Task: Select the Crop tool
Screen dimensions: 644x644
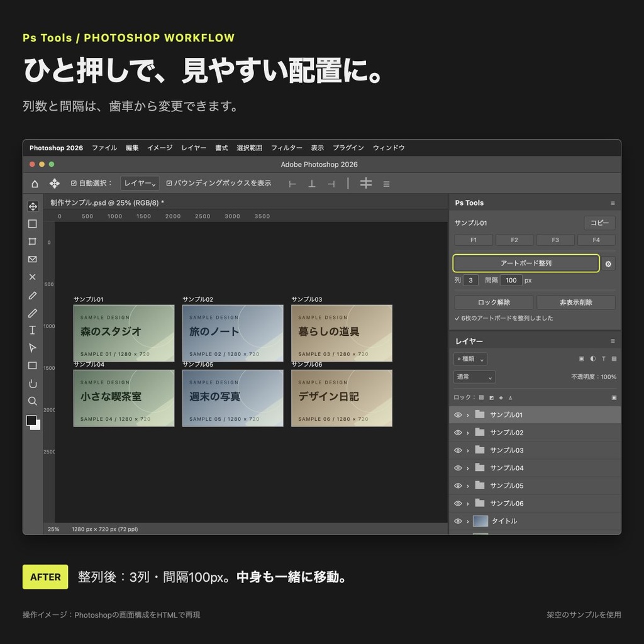Action: pyautogui.click(x=33, y=241)
